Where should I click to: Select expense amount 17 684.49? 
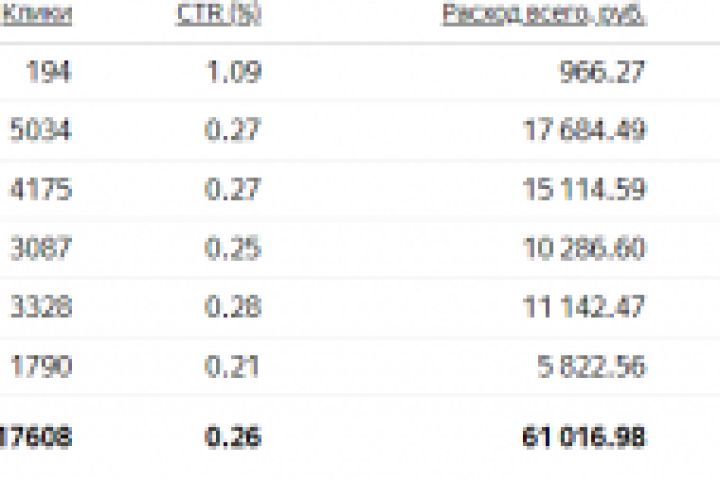[x=584, y=131]
